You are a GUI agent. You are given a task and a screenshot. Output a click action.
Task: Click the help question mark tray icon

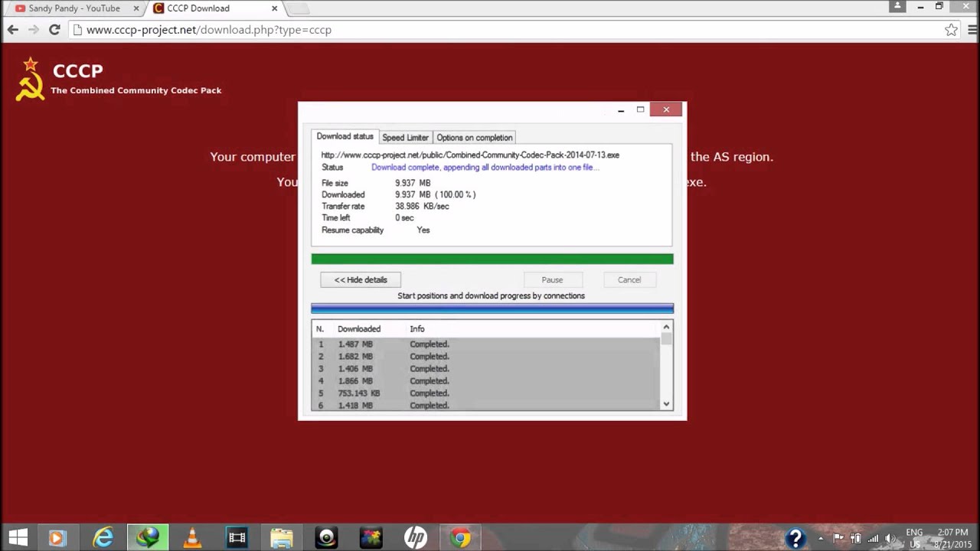(795, 538)
